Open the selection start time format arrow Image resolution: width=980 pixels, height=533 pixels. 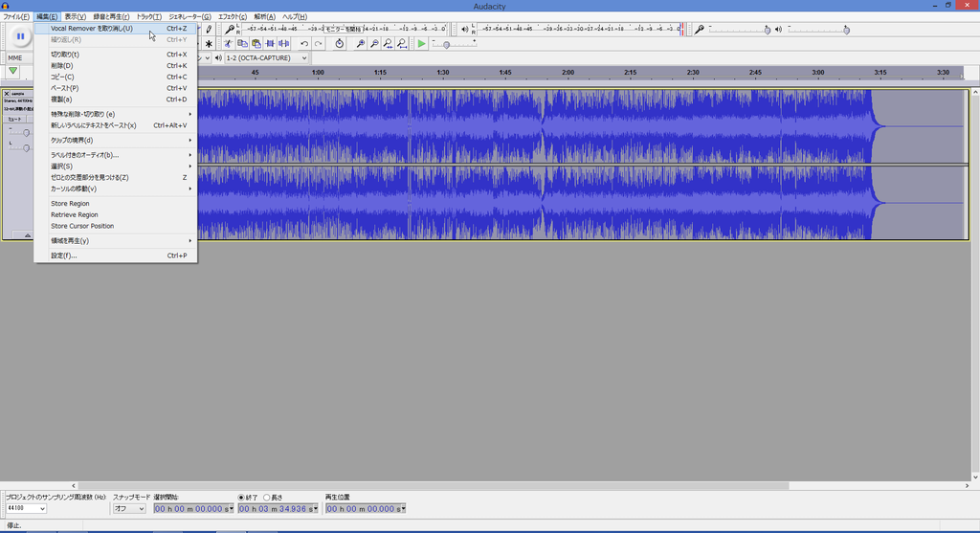pos(232,509)
